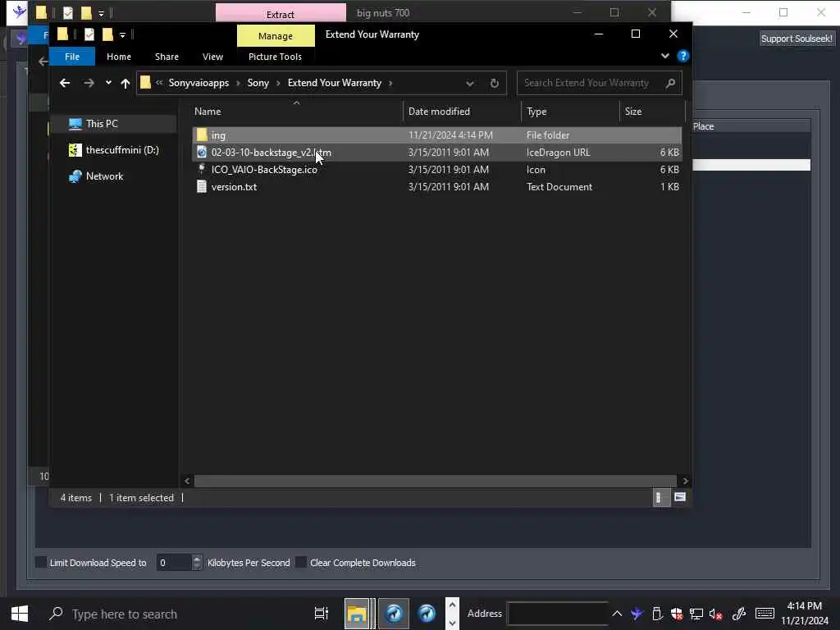This screenshot has height=630, width=840.
Task: Go back in Extend Your Warranty window
Action: (64, 83)
